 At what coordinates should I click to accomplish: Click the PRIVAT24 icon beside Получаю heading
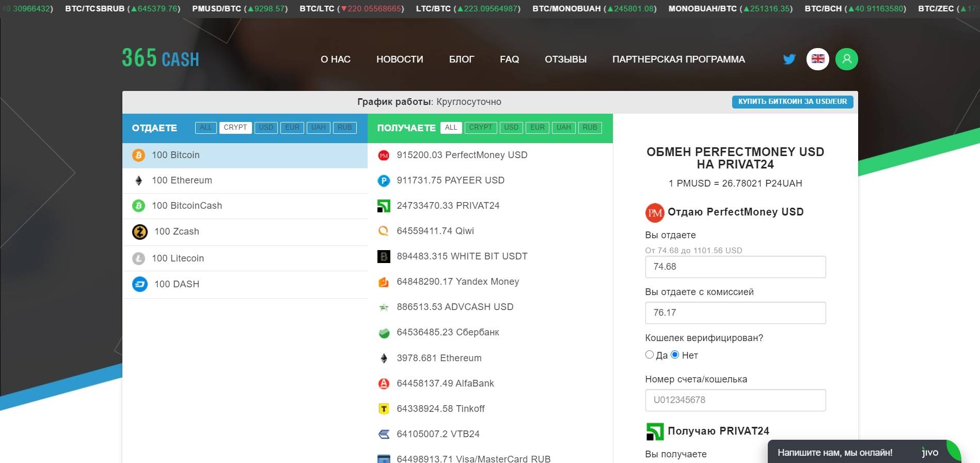(x=655, y=431)
